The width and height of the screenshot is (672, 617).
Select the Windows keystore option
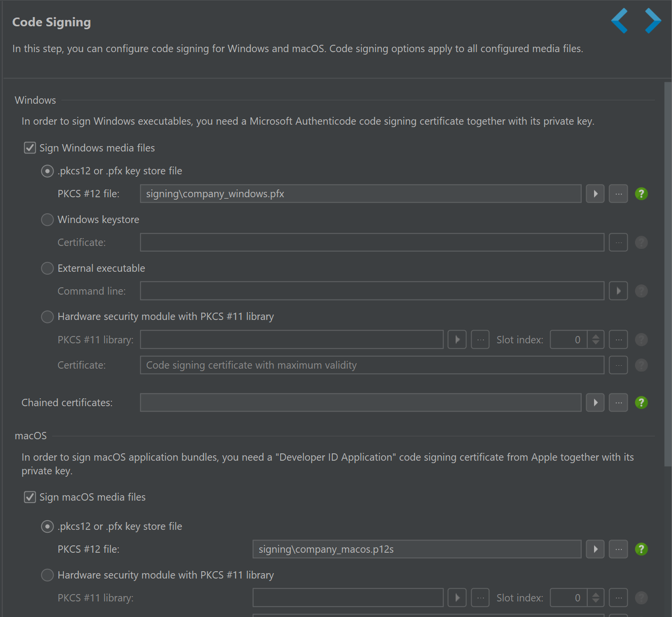(47, 220)
